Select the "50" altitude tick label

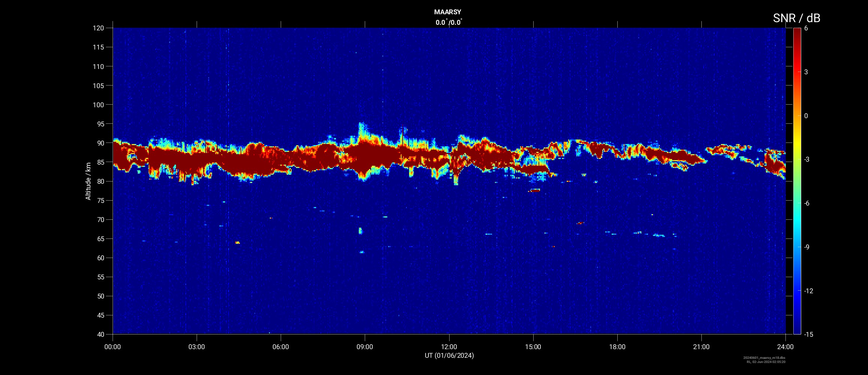[x=100, y=296]
